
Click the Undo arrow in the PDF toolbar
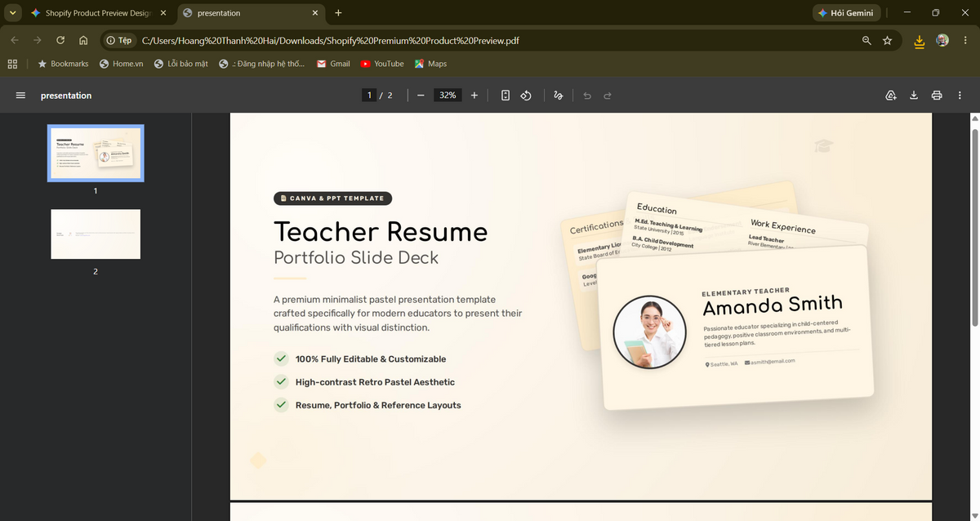click(x=586, y=96)
